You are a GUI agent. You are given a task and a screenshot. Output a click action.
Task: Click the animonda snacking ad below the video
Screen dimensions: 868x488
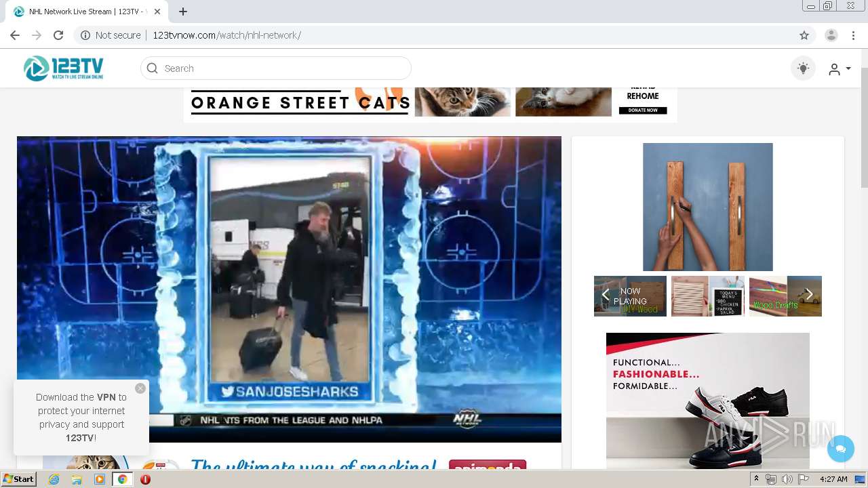click(x=289, y=462)
